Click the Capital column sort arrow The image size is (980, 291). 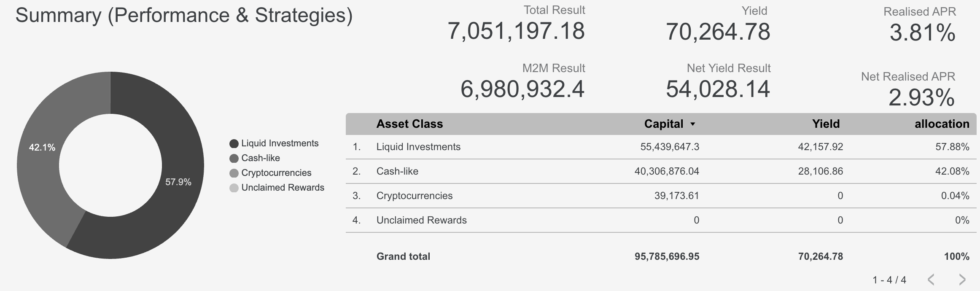point(692,124)
